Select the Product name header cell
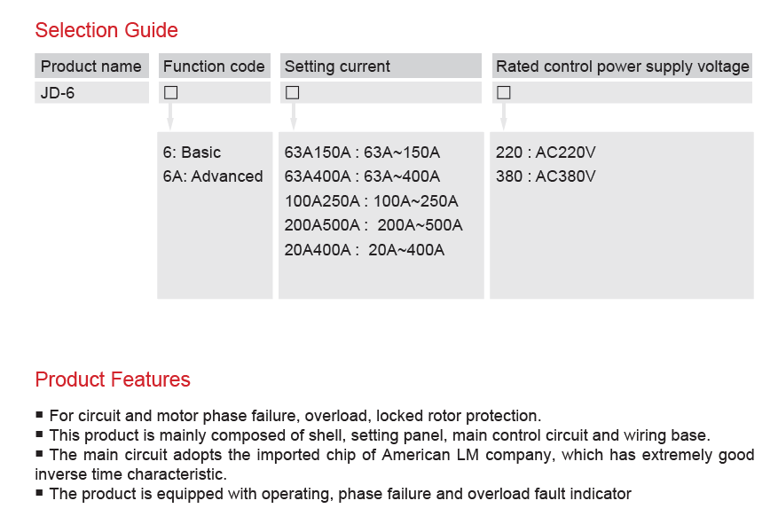 91,66
